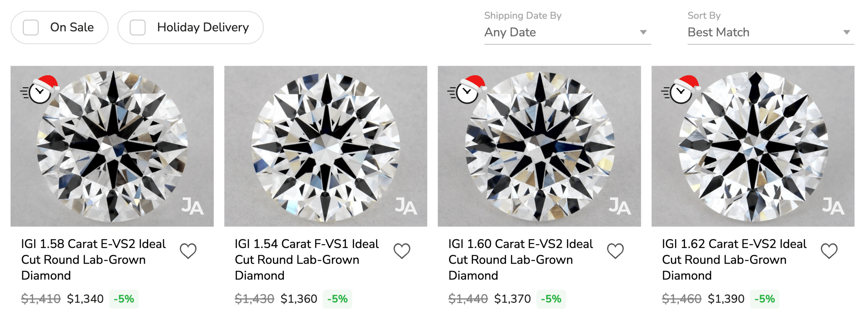Favorite the 1.62 Carat diamond heart icon
The width and height of the screenshot is (868, 325).
tap(829, 251)
